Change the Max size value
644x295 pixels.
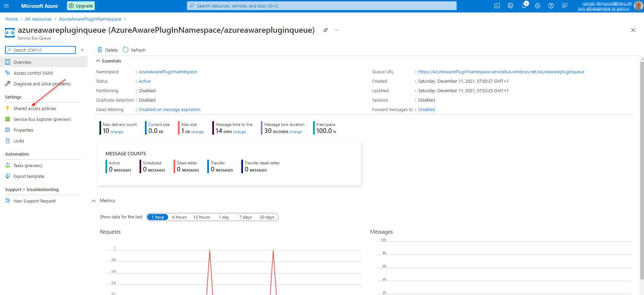(197, 132)
